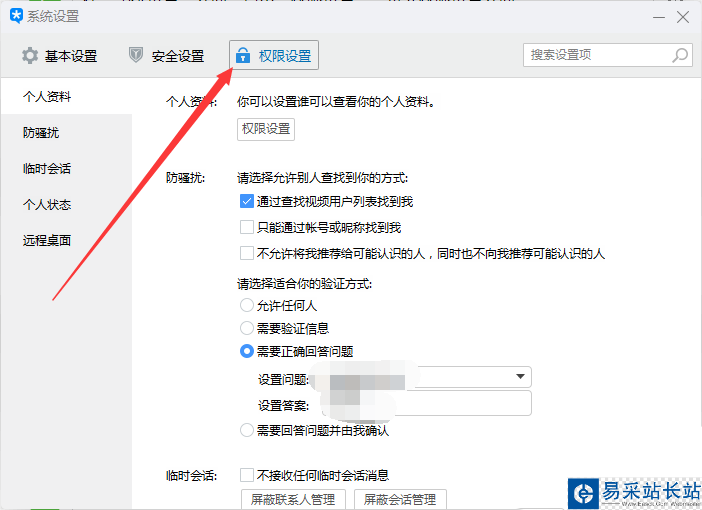Click the shield icon of 安全设置
Viewport: 702px width, 510px height.
tap(136, 55)
